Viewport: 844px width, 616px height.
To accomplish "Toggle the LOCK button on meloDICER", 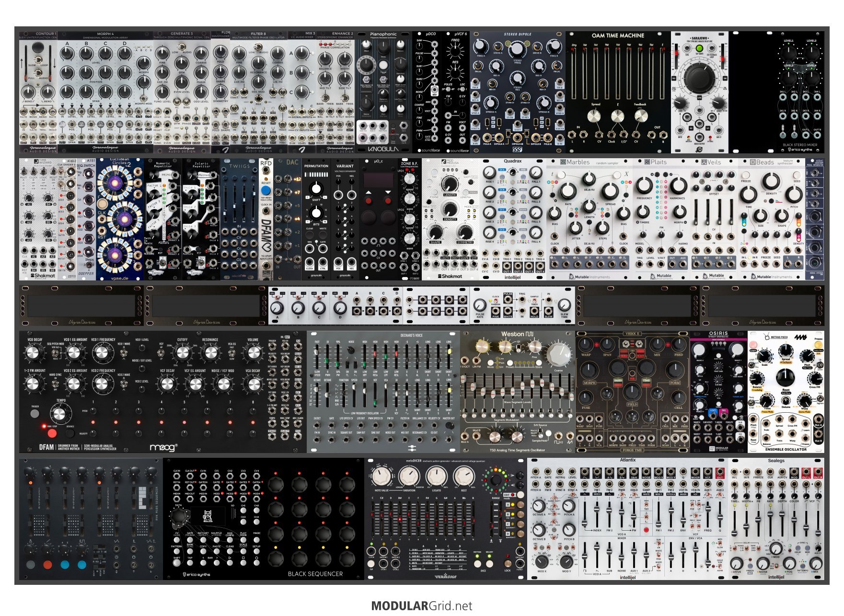I will pos(508,563).
